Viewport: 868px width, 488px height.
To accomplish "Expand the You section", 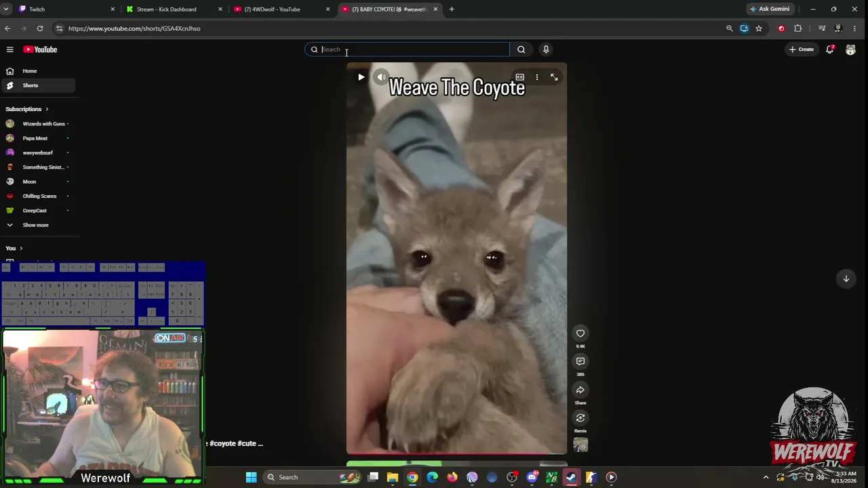I will pos(14,248).
